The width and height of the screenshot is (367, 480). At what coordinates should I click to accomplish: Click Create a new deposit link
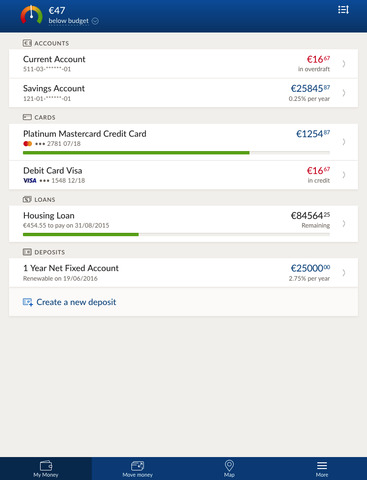[x=76, y=302]
